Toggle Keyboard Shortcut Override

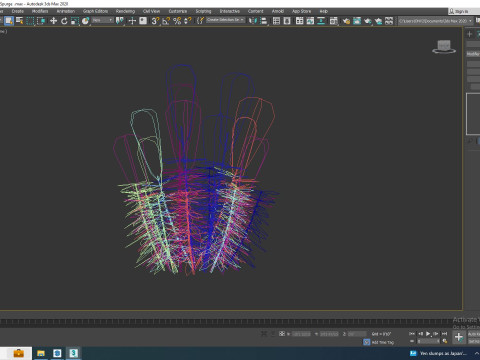(x=143, y=21)
